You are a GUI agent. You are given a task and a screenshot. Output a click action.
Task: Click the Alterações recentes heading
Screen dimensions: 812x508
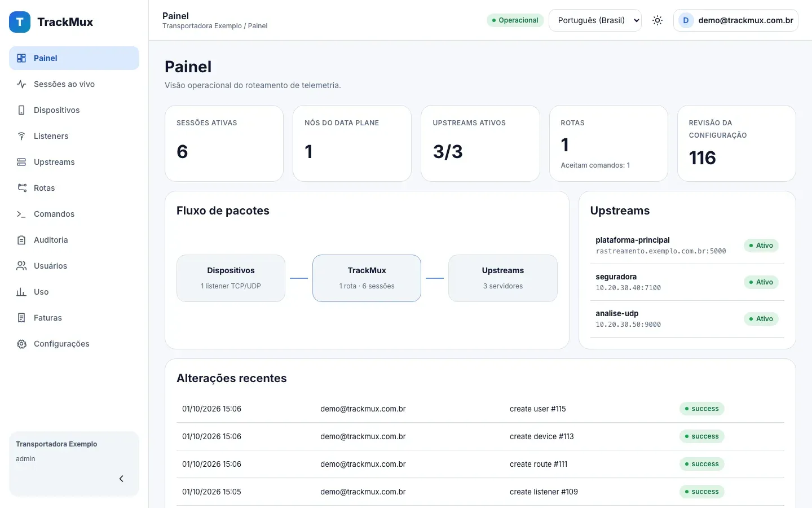(231, 378)
